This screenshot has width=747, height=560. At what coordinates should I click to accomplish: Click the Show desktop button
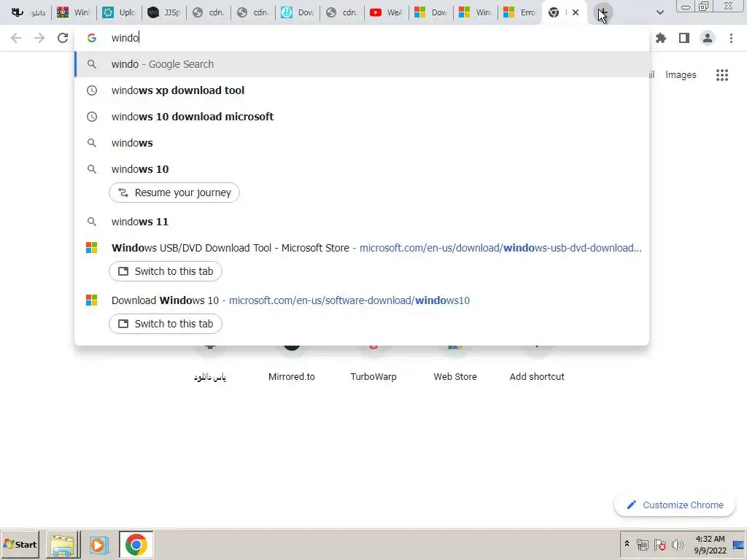(739, 544)
